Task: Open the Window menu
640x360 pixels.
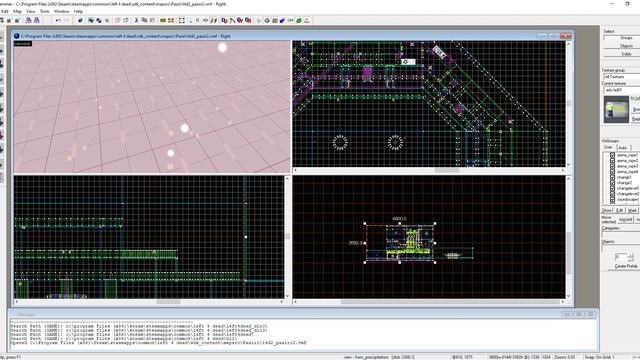Action: coord(62,11)
